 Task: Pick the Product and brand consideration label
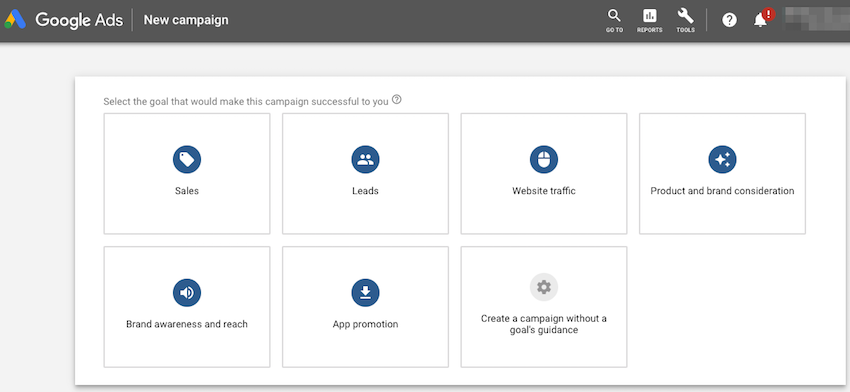(723, 191)
